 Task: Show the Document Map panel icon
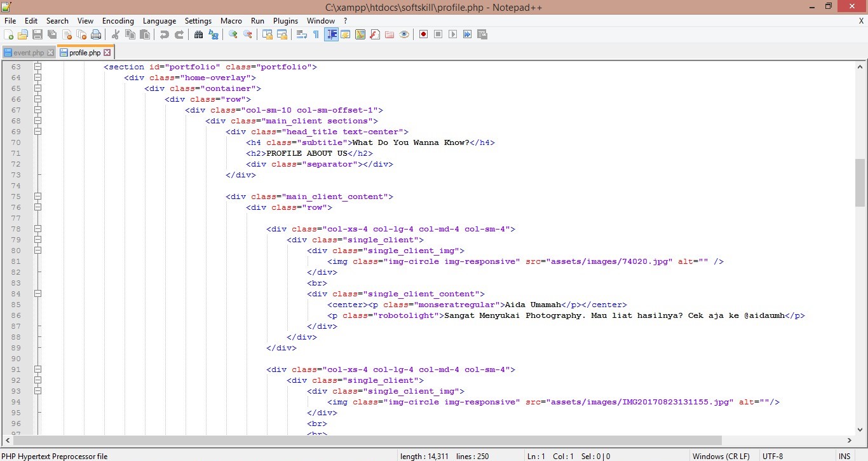click(x=360, y=34)
